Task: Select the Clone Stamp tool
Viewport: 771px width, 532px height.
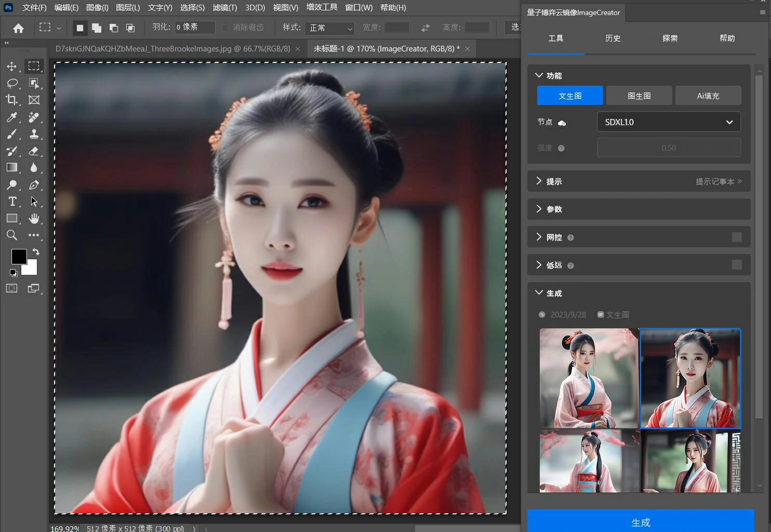Action: (34, 134)
